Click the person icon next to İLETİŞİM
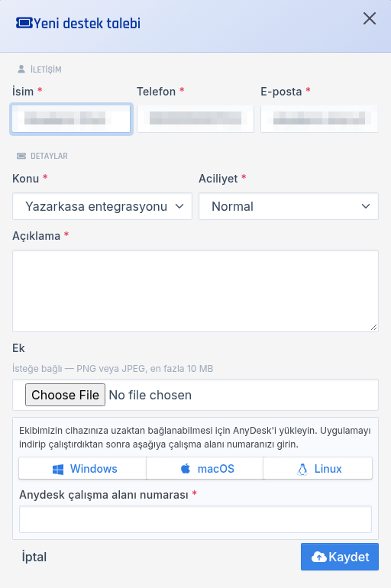 [x=21, y=69]
